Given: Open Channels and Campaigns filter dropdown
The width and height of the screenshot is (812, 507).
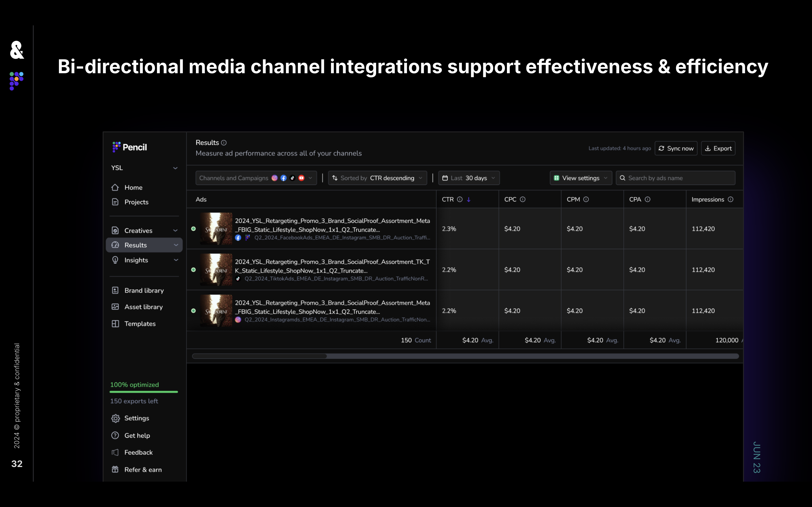Looking at the screenshot, I should [256, 178].
